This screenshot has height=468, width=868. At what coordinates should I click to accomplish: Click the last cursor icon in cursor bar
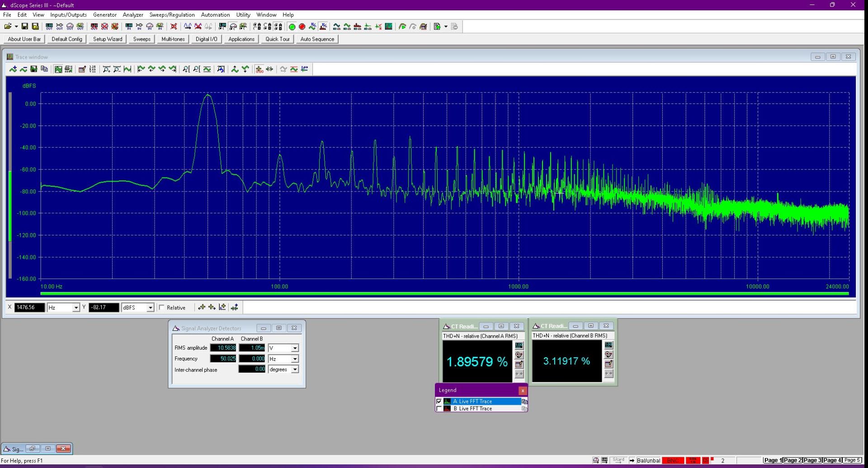tap(234, 308)
